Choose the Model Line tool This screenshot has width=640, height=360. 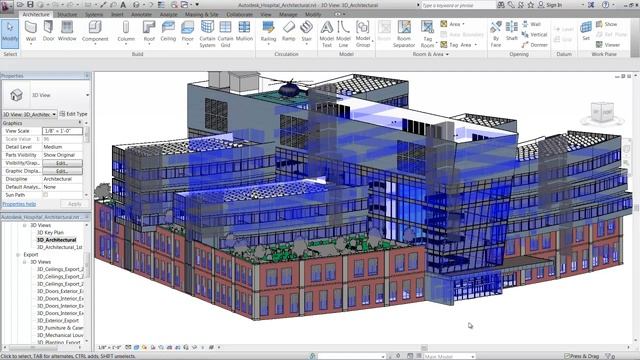(343, 34)
